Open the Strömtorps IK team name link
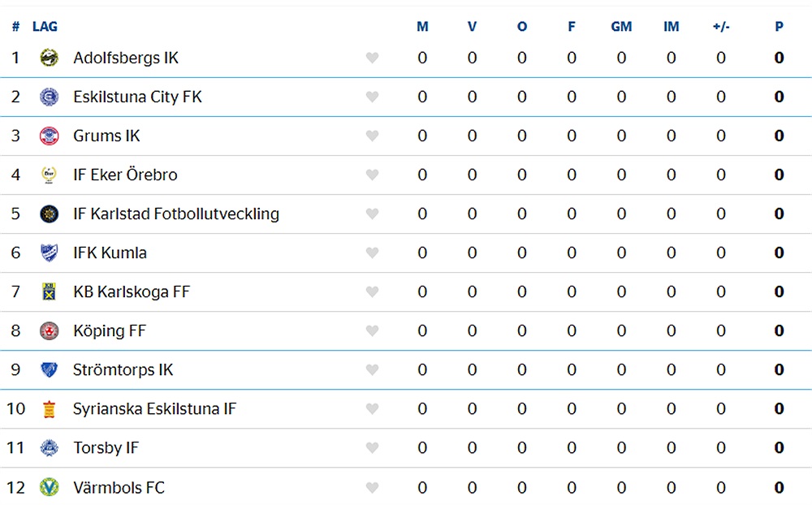 (123, 369)
